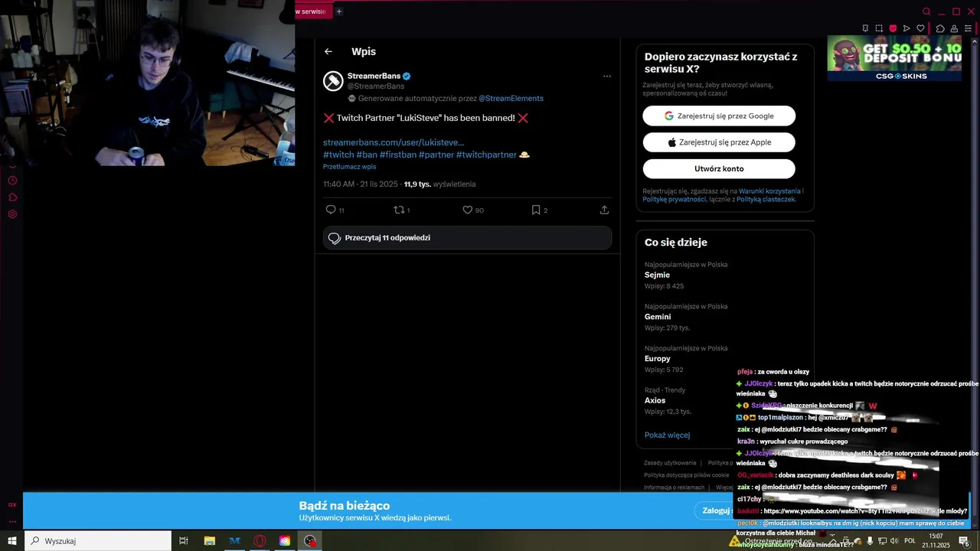Image resolution: width=980 pixels, height=551 pixels.
Task: Open the Warunki korzystania link
Action: click(769, 191)
